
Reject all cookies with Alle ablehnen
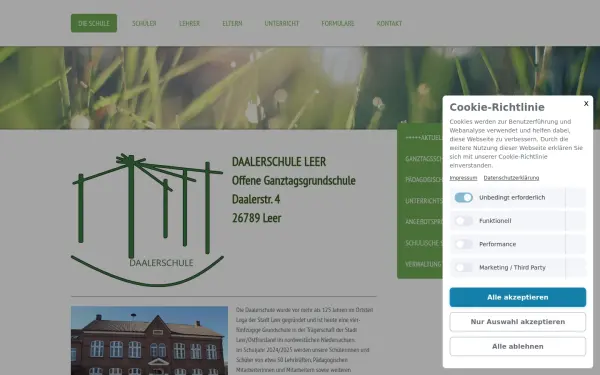click(x=517, y=346)
